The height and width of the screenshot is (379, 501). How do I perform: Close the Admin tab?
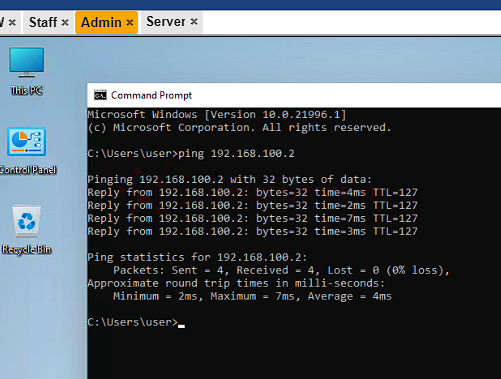[130, 23]
